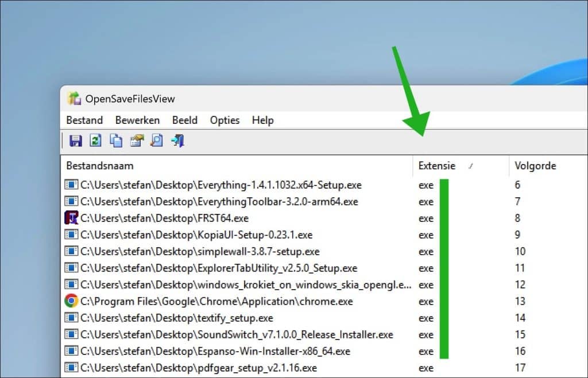Click the Copy selected items toolbar icon
Image resolution: width=588 pixels, height=378 pixels.
click(x=116, y=141)
